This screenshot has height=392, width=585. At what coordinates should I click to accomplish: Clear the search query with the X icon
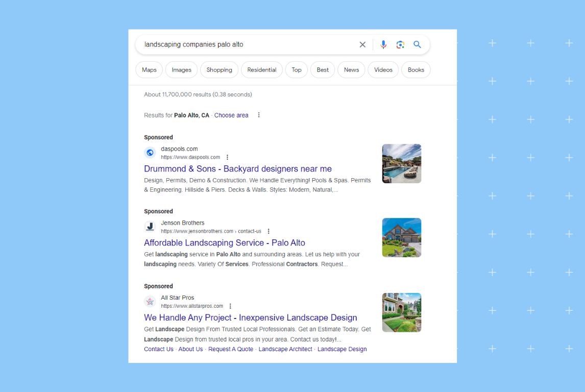click(362, 44)
